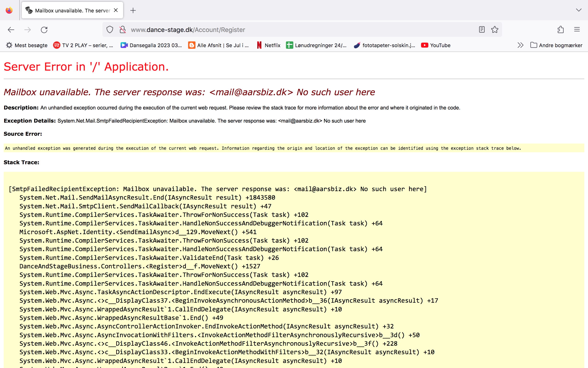Image resolution: width=588 pixels, height=368 pixels.
Task: Click the DanceAndStageBusiness.Controllers Register line
Action: coord(140,266)
